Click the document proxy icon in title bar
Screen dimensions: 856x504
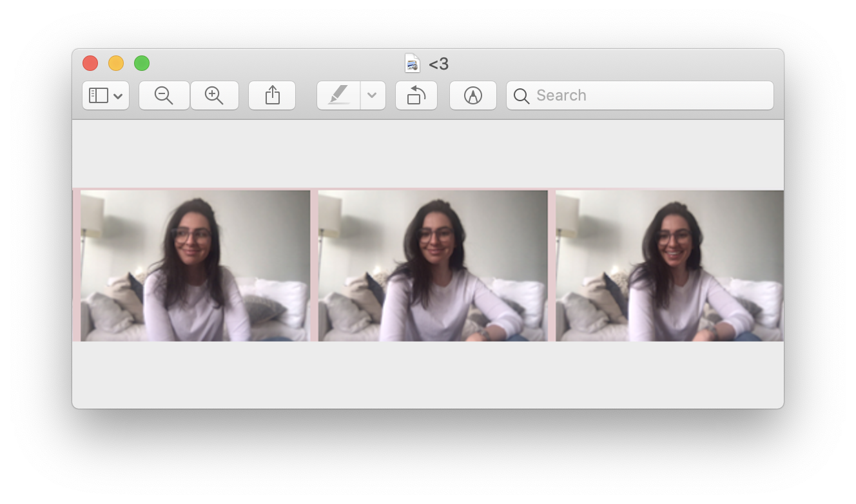(x=412, y=64)
